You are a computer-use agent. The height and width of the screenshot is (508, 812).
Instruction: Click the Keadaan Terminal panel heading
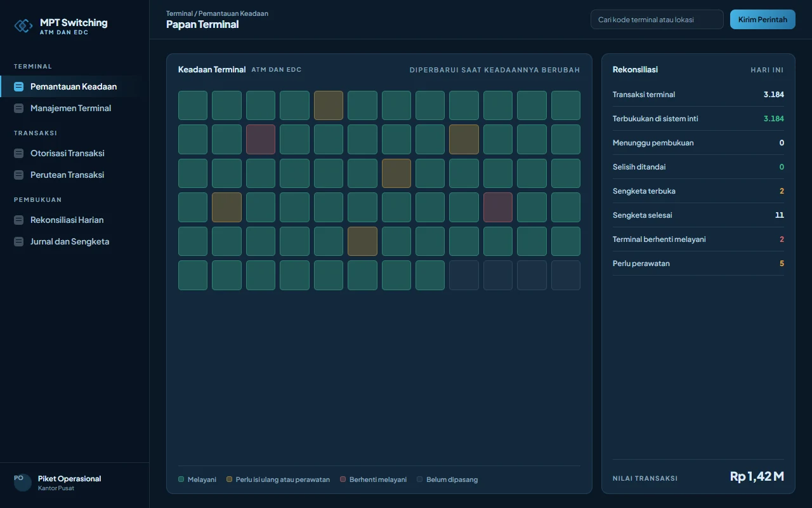212,70
